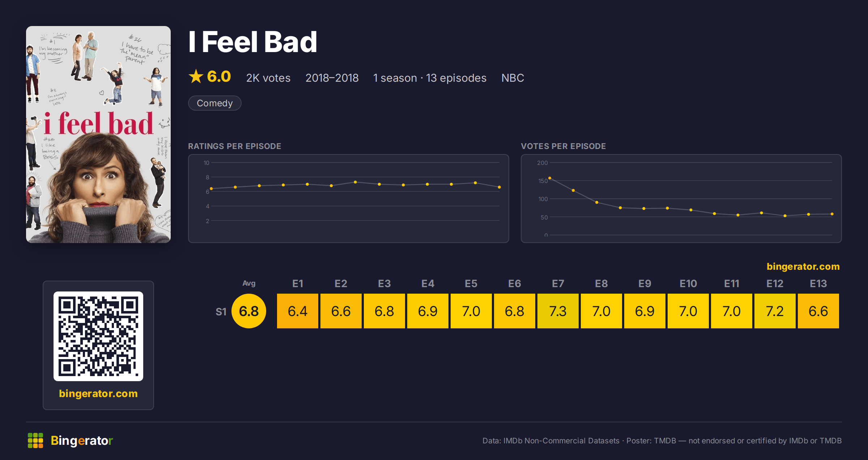Click the yellow star rating icon
Viewport: 868px width, 460px height.
coord(196,76)
